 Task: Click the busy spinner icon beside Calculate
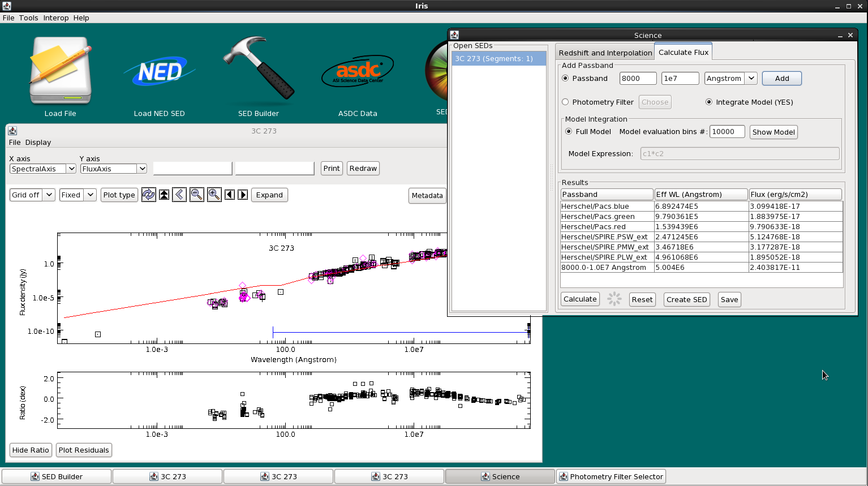(615, 299)
